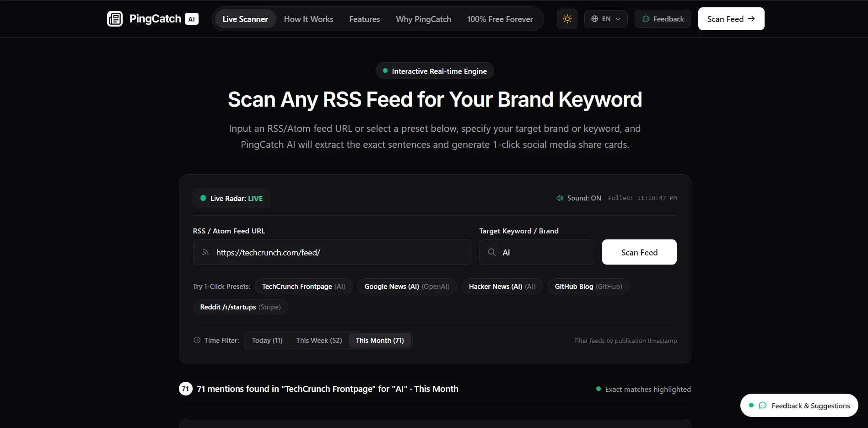This screenshot has width=868, height=428.
Task: Click the chat bubble icon in Feedback & Suggestions
Action: coord(763,406)
